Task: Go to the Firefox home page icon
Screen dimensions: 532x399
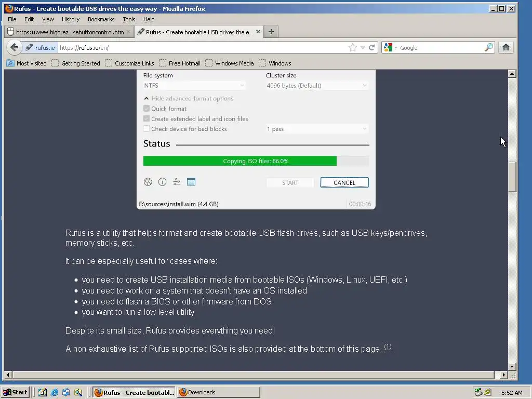Action: coord(506,47)
